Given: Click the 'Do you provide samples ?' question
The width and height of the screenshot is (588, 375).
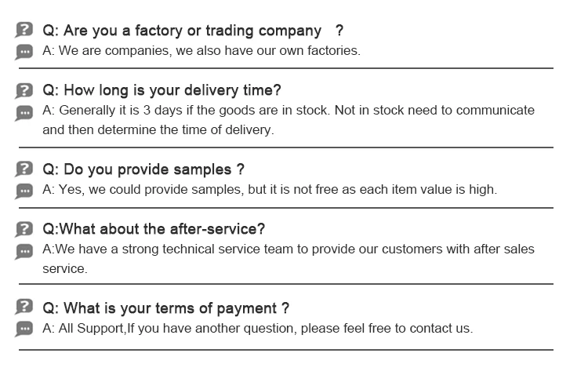Looking at the screenshot, I should [x=143, y=169].
